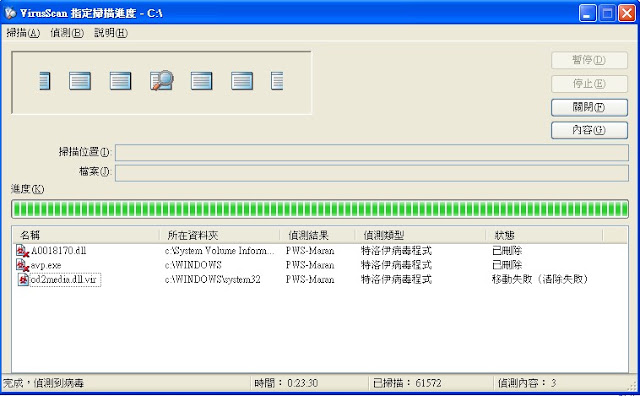Click the 內容(G) button
640x396 pixels.
(x=589, y=130)
